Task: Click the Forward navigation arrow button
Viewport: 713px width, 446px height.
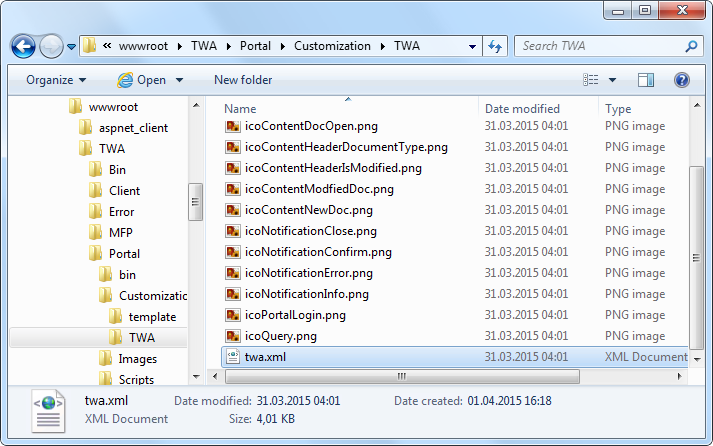Action: click(x=51, y=46)
